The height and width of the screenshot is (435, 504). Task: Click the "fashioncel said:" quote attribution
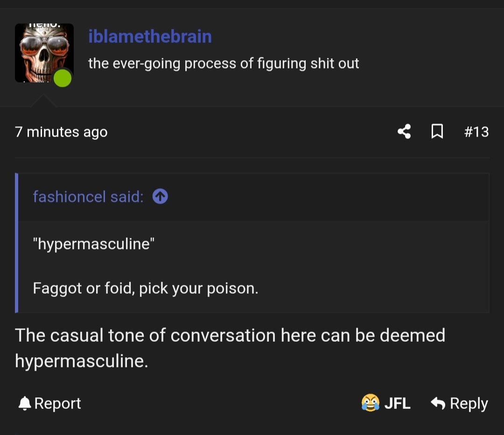[x=88, y=197]
